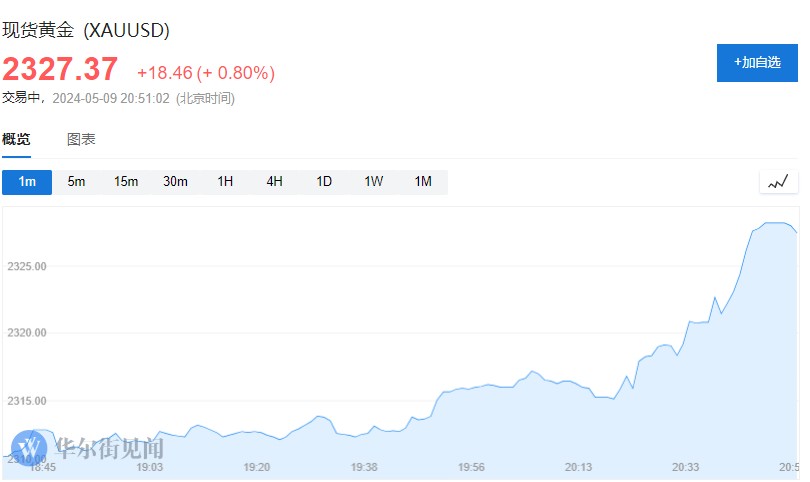Choose the 30m interval

click(175, 182)
